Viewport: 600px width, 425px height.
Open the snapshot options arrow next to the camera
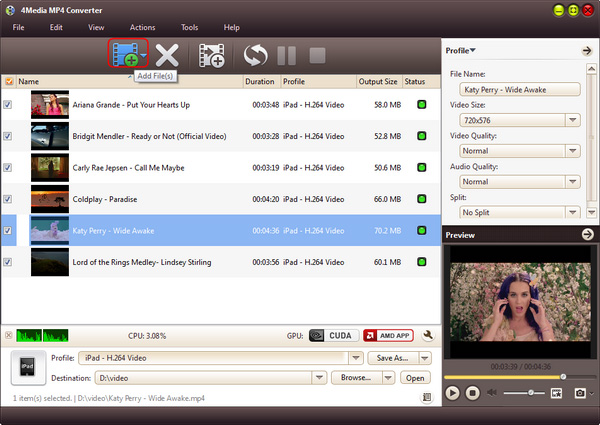click(x=592, y=393)
